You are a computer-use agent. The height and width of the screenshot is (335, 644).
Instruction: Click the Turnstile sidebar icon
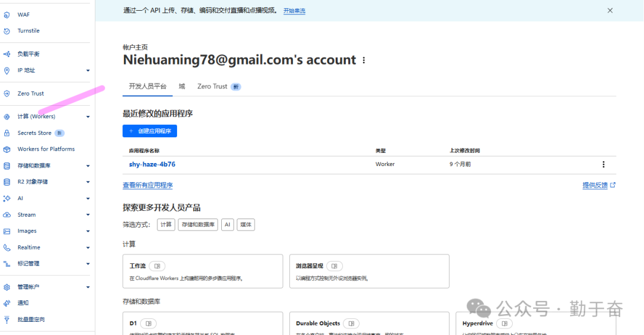[x=7, y=31]
